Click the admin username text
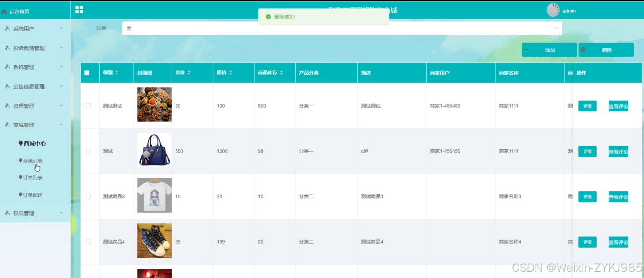Viewport: 644px width, 278px height. click(x=569, y=11)
